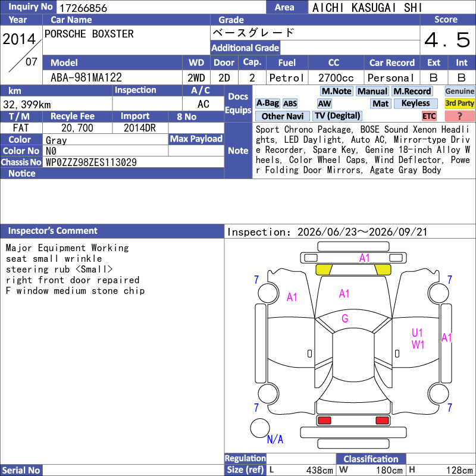Select the Mat equipment badge
476x476 pixels.
[381, 104]
